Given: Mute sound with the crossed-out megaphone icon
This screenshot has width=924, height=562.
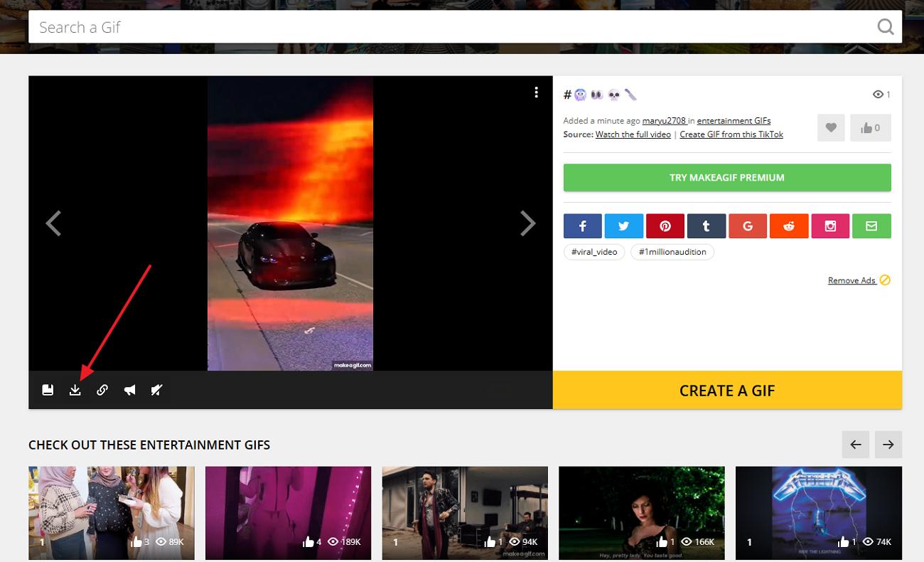Looking at the screenshot, I should coord(157,390).
